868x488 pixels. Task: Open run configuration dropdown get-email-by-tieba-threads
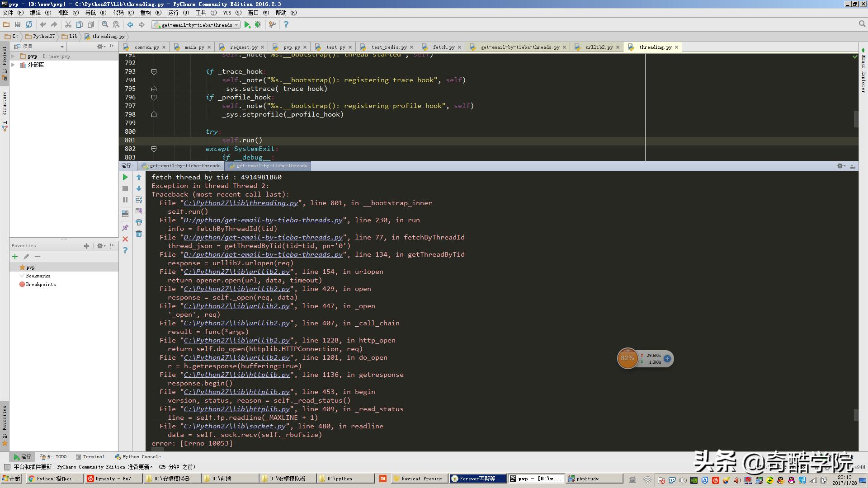[x=196, y=25]
